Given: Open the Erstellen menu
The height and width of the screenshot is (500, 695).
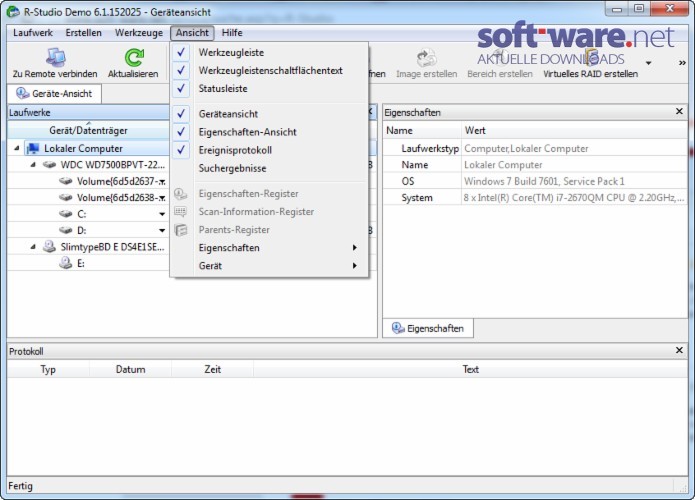Looking at the screenshot, I should click(x=83, y=33).
